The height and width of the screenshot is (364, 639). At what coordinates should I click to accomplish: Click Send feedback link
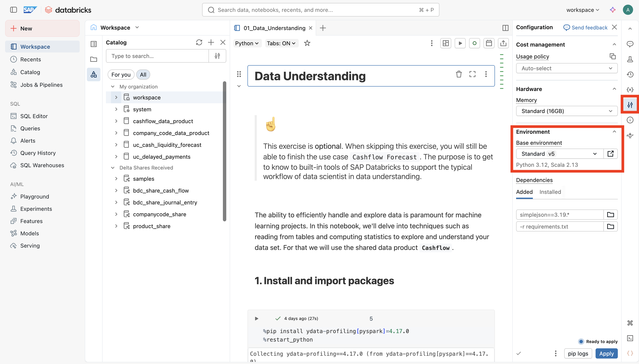(585, 28)
